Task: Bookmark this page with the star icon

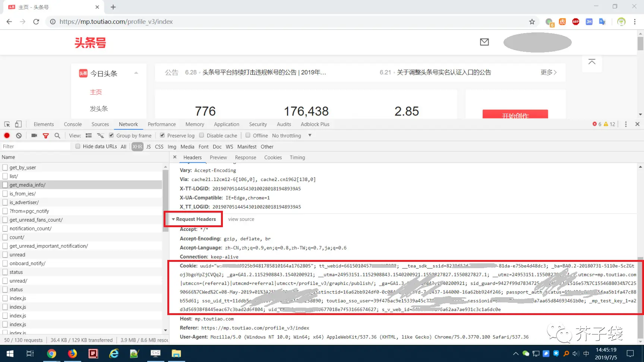Action: click(532, 22)
